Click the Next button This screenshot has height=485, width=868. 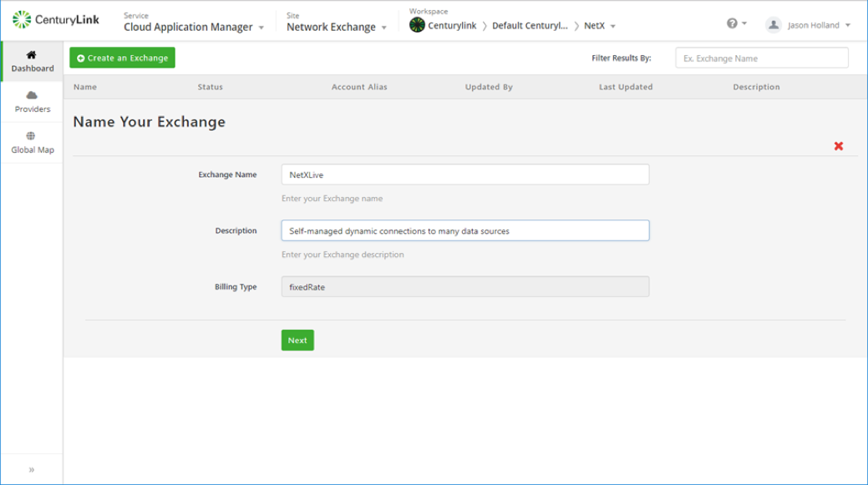(297, 340)
